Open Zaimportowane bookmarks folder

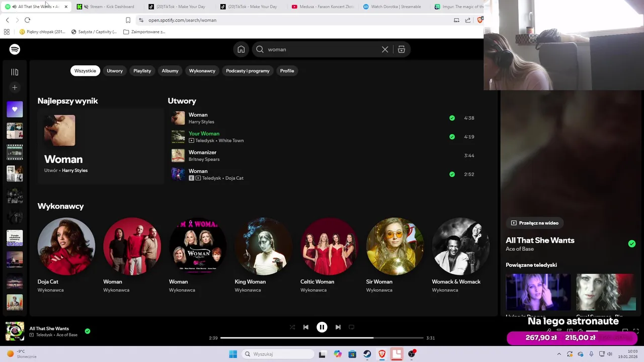[144, 32]
